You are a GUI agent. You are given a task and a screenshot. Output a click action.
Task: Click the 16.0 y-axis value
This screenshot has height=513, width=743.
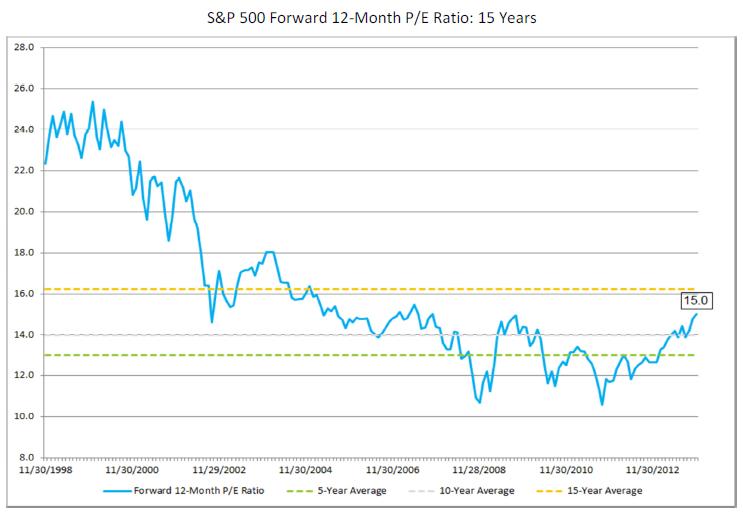tap(24, 294)
